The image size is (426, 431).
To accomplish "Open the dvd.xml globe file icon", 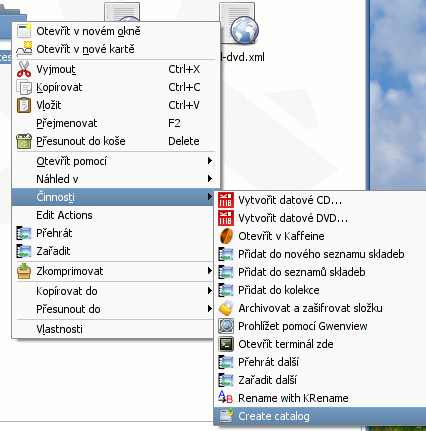I will point(239,24).
